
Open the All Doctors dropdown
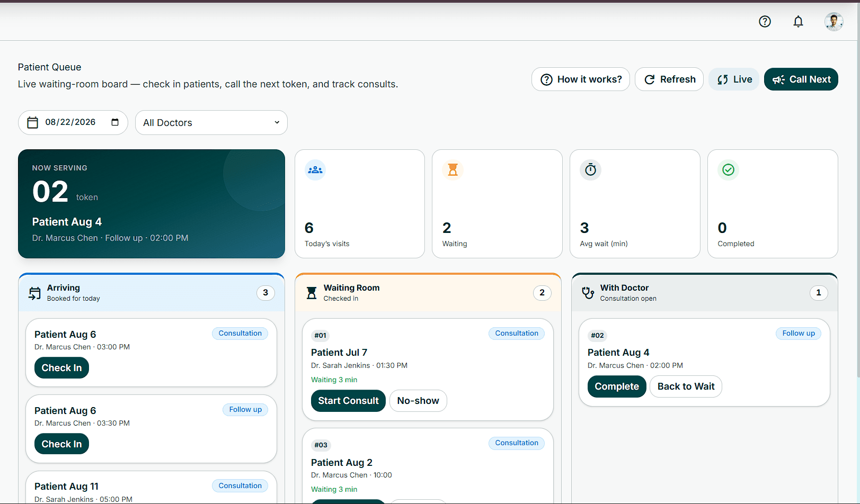click(211, 122)
